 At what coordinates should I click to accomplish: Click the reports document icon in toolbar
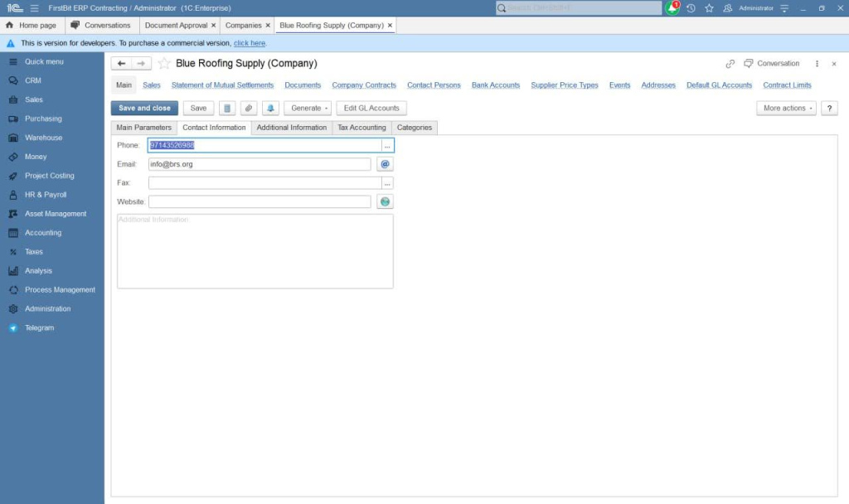coord(227,109)
